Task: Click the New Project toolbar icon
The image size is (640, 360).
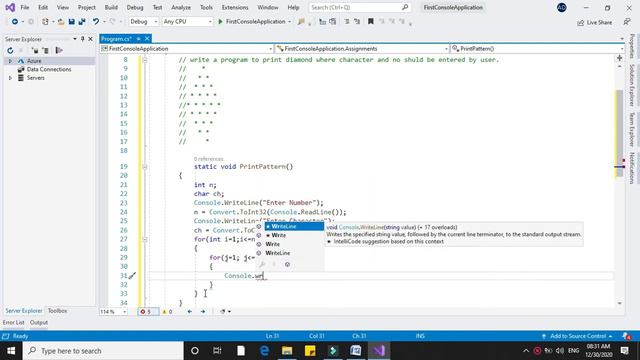Action: pyautogui.click(x=45, y=22)
